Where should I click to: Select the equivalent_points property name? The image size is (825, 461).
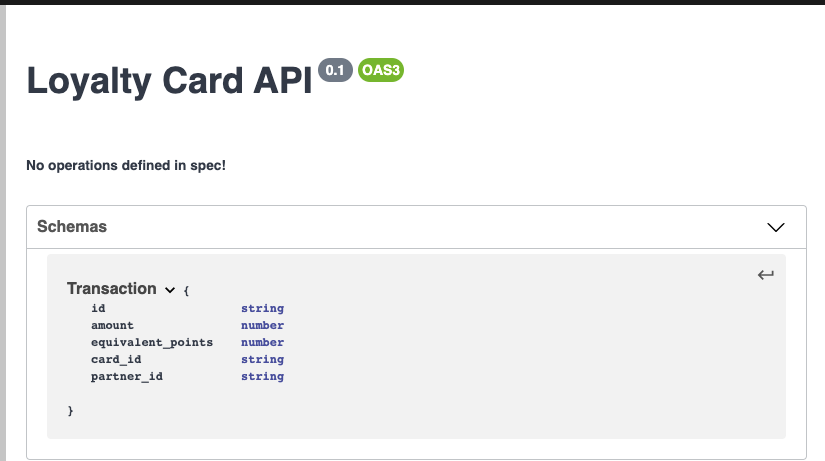pos(152,342)
